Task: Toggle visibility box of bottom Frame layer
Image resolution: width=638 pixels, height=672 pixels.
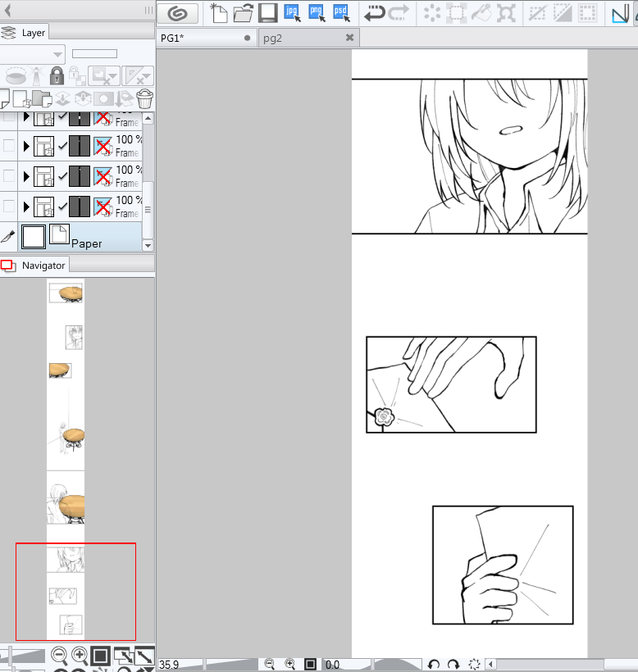Action: (8, 207)
